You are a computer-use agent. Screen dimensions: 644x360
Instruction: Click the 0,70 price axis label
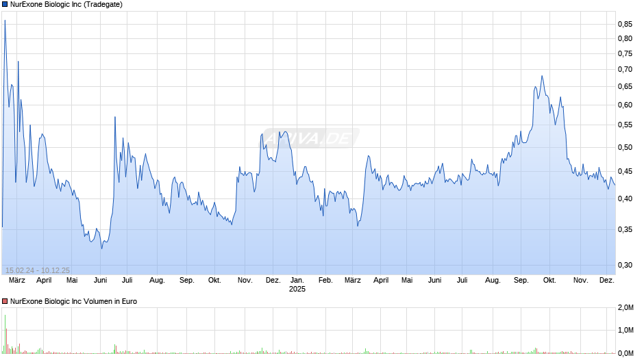(x=625, y=69)
